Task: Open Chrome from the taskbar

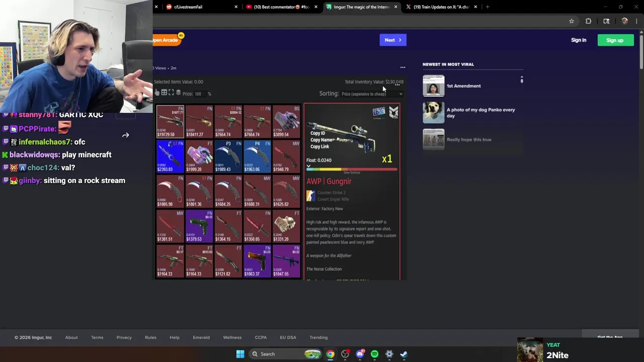Action: [330, 354]
